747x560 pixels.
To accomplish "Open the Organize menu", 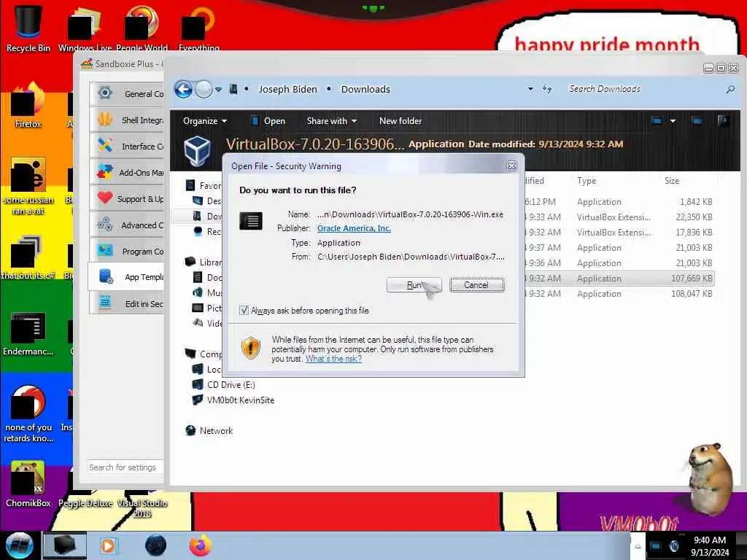I will (x=205, y=121).
